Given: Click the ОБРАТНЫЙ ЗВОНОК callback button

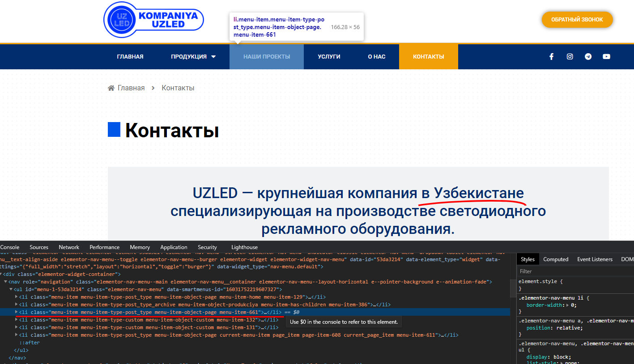Looking at the screenshot, I should coord(577,20).
